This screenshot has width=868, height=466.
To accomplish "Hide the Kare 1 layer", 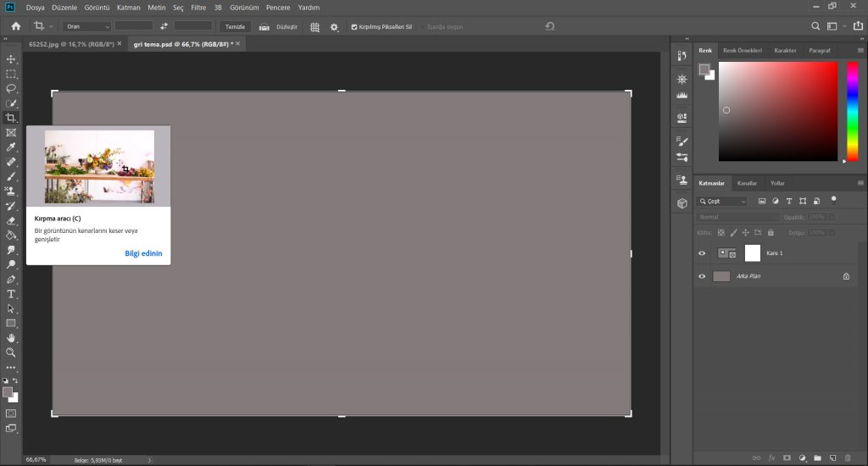I will [x=702, y=253].
